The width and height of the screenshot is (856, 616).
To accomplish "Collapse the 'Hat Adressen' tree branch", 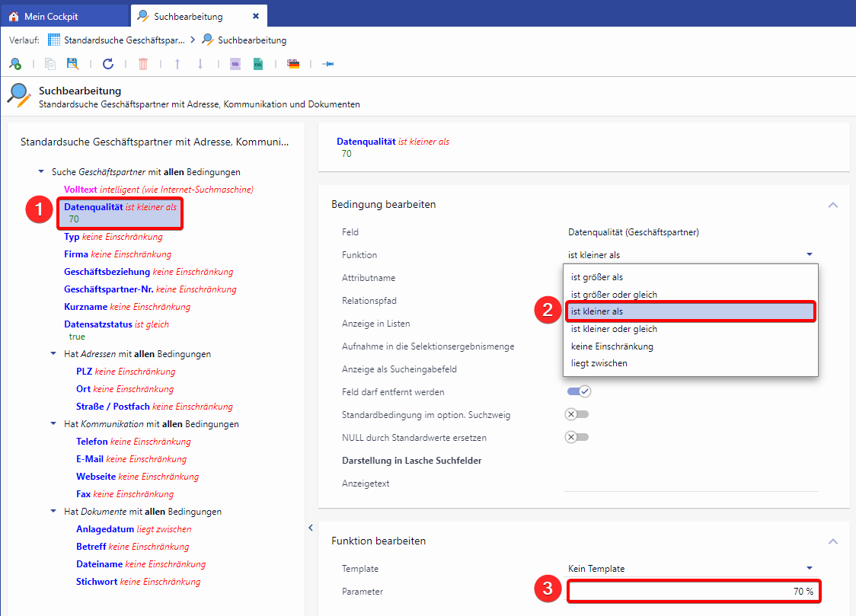I will [53, 354].
